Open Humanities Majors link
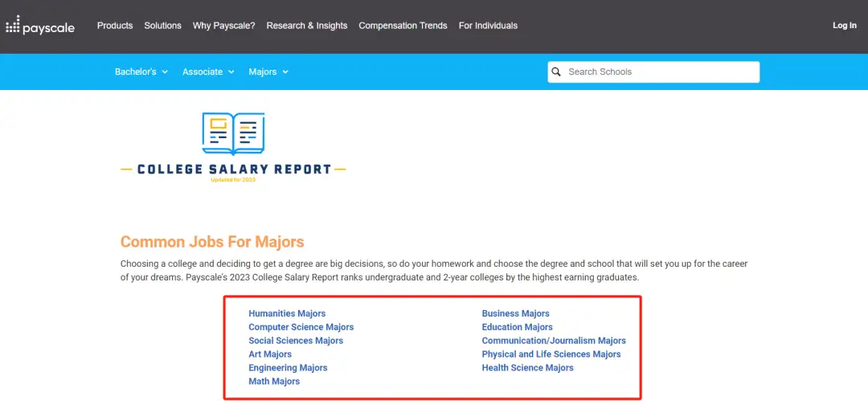 point(287,313)
